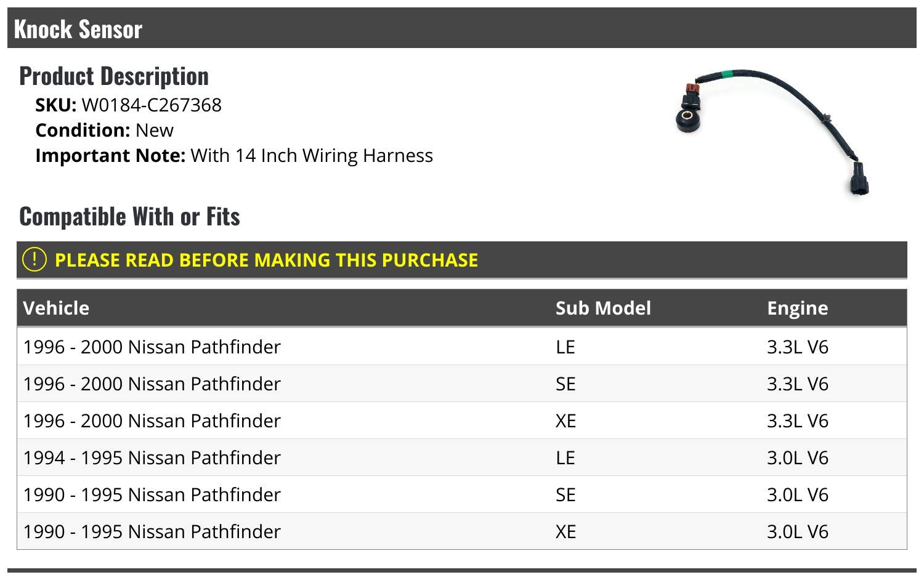Click the 3.0L V6 engine in the 1994 - 1995 row
This screenshot has height=580, width=924.
pyautogui.click(x=797, y=458)
